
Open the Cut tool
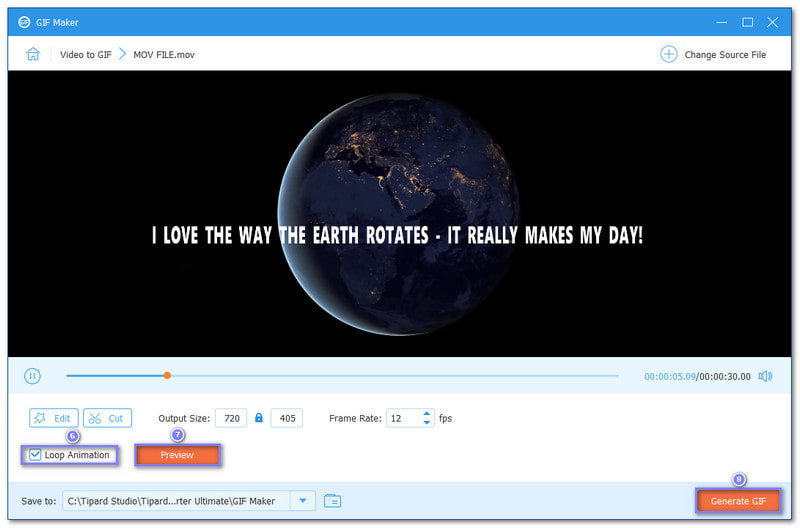click(x=107, y=418)
